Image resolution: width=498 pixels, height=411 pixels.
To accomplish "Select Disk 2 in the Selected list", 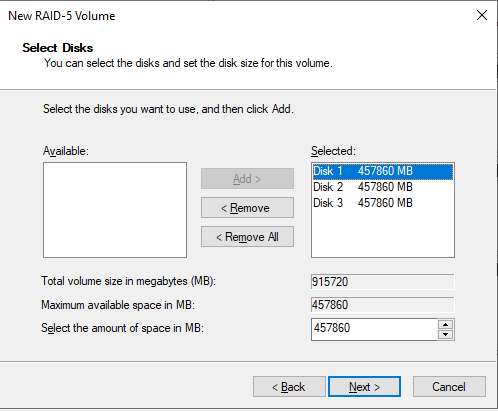I will point(383,187).
